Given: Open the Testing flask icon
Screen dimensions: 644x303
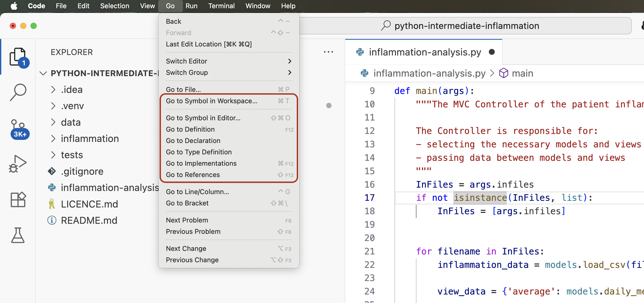Looking at the screenshot, I should [18, 235].
